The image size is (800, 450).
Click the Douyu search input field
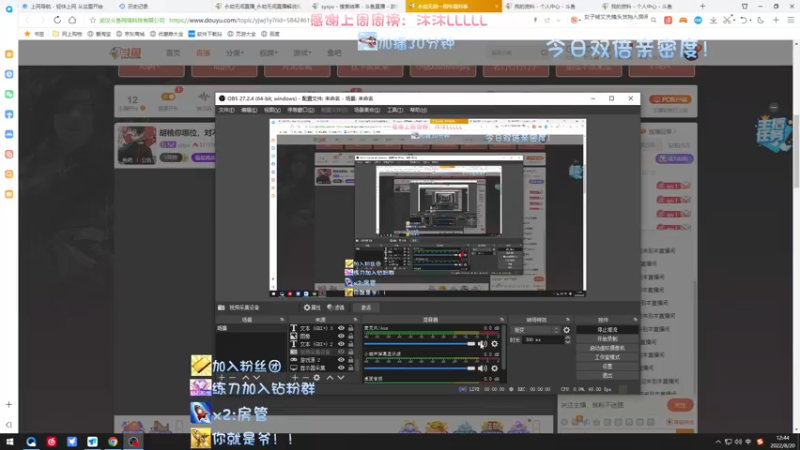point(515,53)
